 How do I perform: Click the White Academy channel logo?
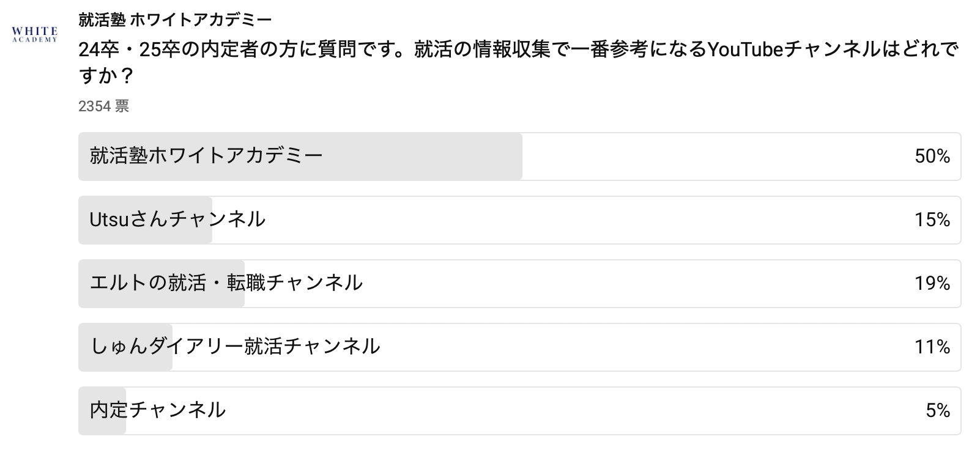click(35, 34)
